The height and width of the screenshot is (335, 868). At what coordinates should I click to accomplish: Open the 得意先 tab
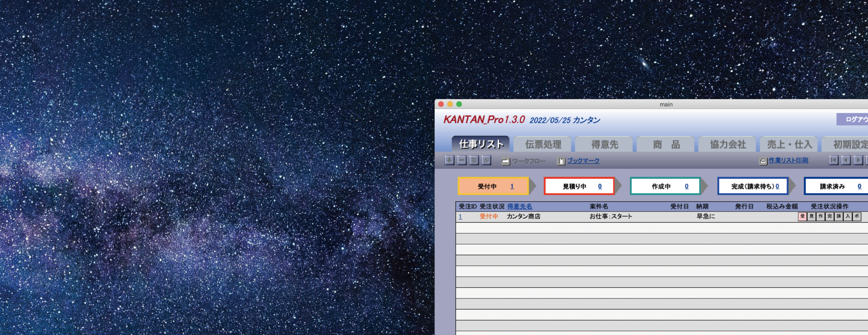605,144
